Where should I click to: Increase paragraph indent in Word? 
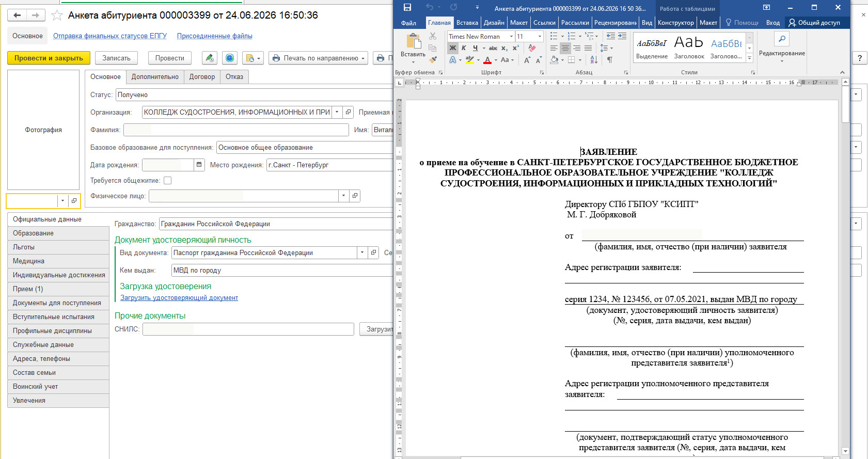[622, 36]
